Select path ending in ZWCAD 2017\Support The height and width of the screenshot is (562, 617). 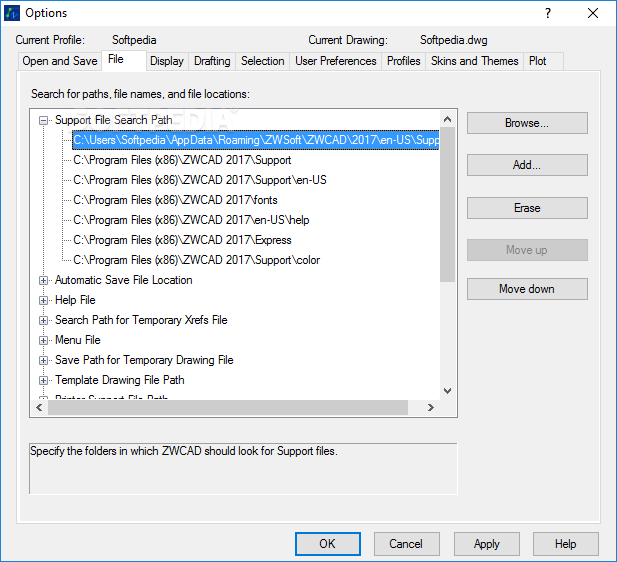pos(182,160)
